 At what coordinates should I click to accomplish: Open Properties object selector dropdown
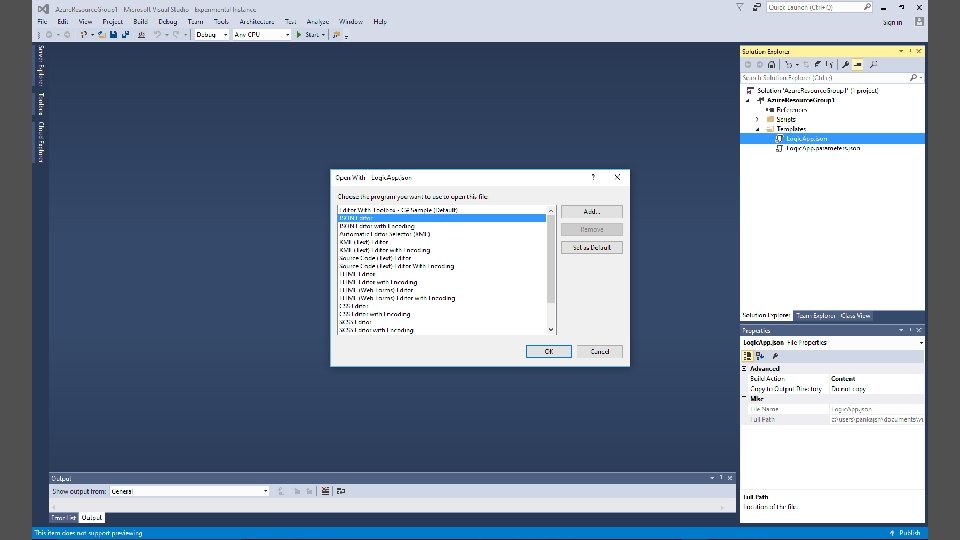[x=921, y=343]
